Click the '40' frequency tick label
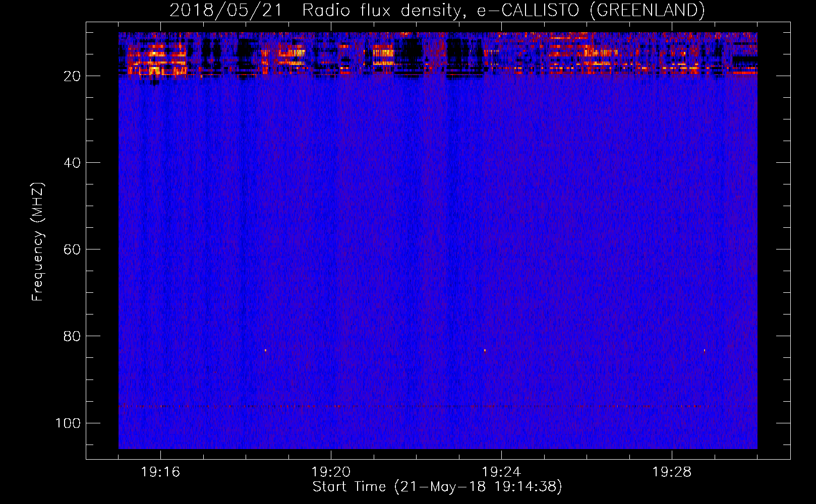 coord(72,163)
